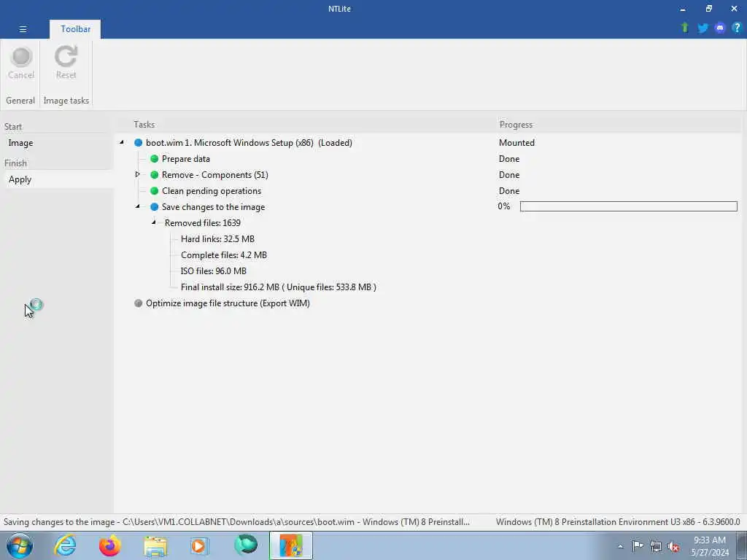This screenshot has width=747, height=560.
Task: Select the active NTLite taskbar button
Action: tap(291, 545)
